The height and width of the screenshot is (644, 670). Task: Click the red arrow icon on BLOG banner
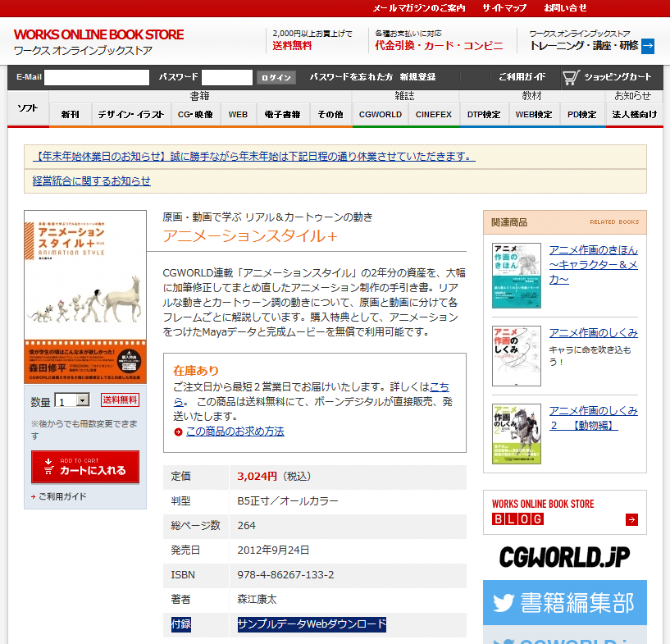[631, 519]
